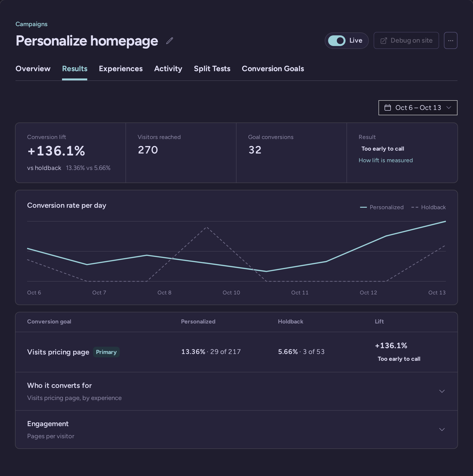Click the +136.1% conversion lift headline value
473x476 pixels.
point(56,151)
